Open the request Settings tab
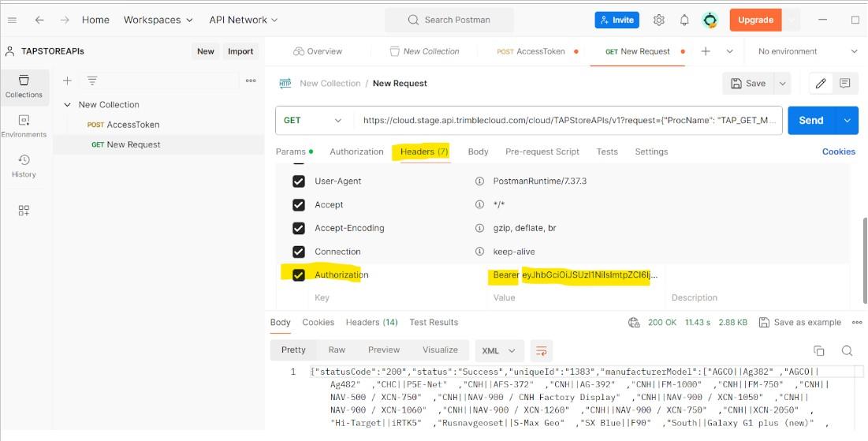The height and width of the screenshot is (441, 868). [651, 151]
